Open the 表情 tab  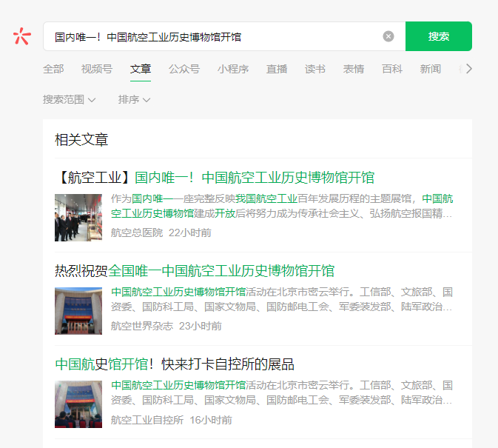pos(354,69)
